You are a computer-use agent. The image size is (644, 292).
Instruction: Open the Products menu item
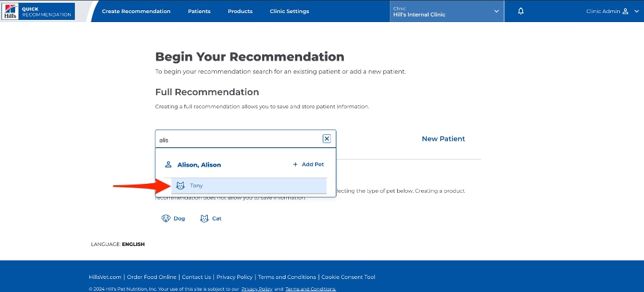click(240, 11)
